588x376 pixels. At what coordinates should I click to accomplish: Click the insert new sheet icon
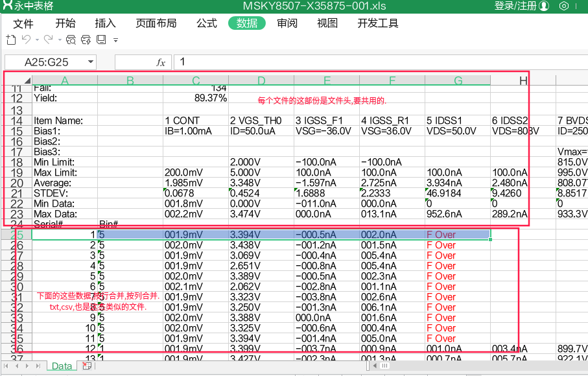click(87, 366)
